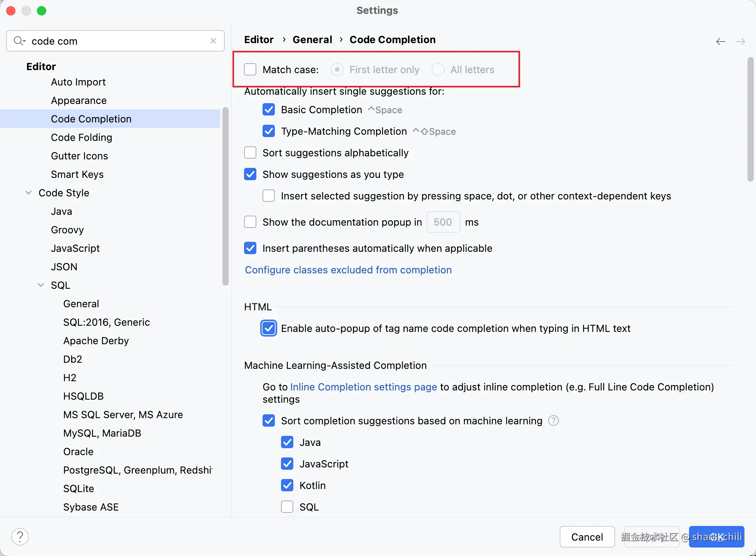Image resolution: width=756 pixels, height=556 pixels.
Task: Collapse the Code Style tree node
Action: (28, 193)
